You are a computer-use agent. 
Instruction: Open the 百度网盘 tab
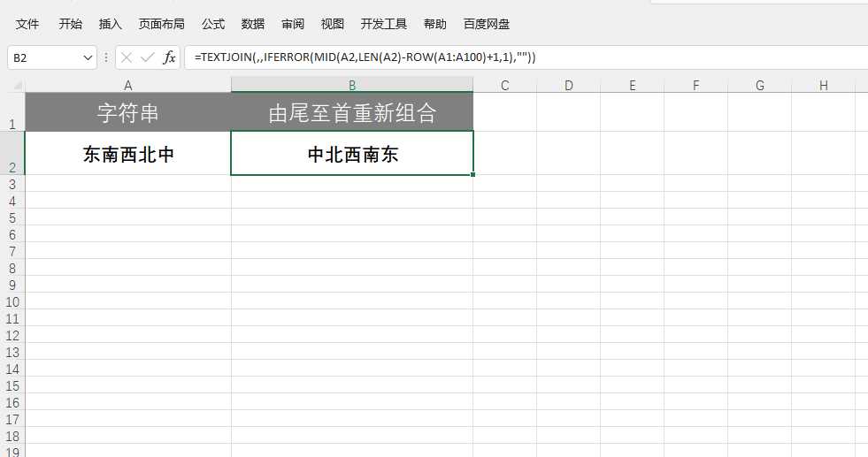pos(487,24)
